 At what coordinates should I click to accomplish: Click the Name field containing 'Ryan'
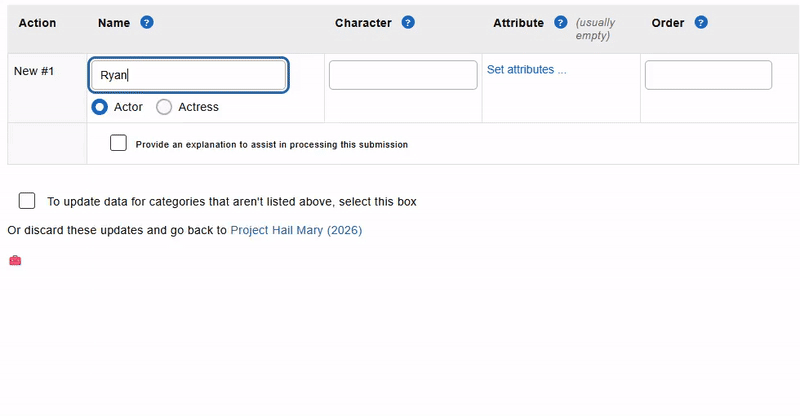coord(188,75)
